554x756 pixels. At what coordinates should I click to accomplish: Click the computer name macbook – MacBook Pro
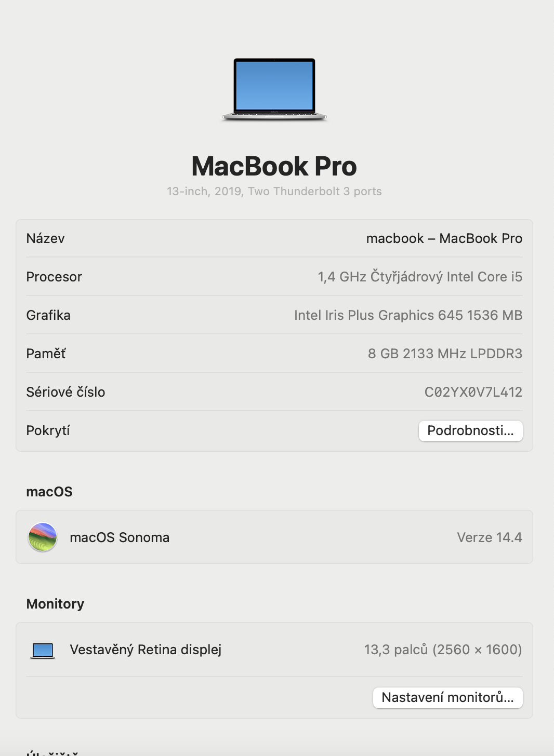[x=444, y=238]
